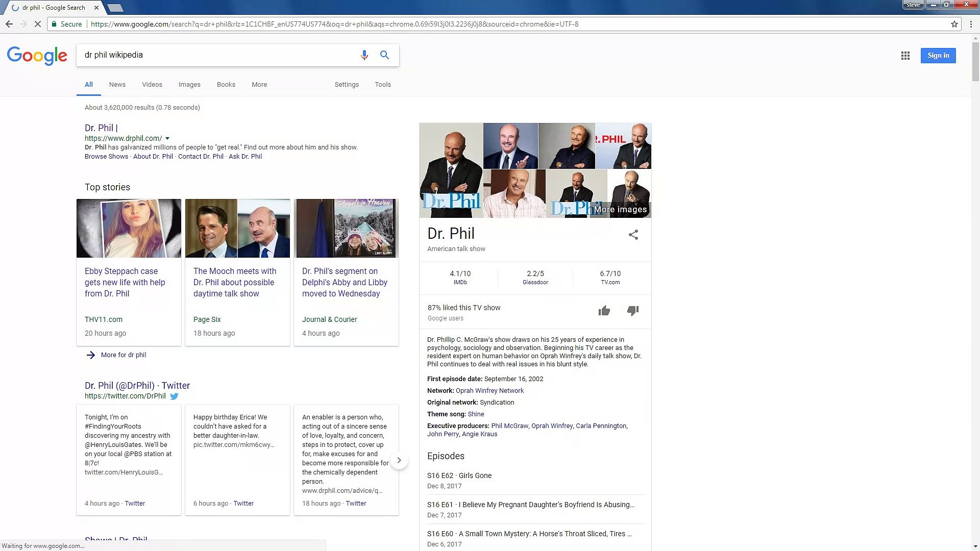Click page vertical scrollbar thumb

[975, 61]
